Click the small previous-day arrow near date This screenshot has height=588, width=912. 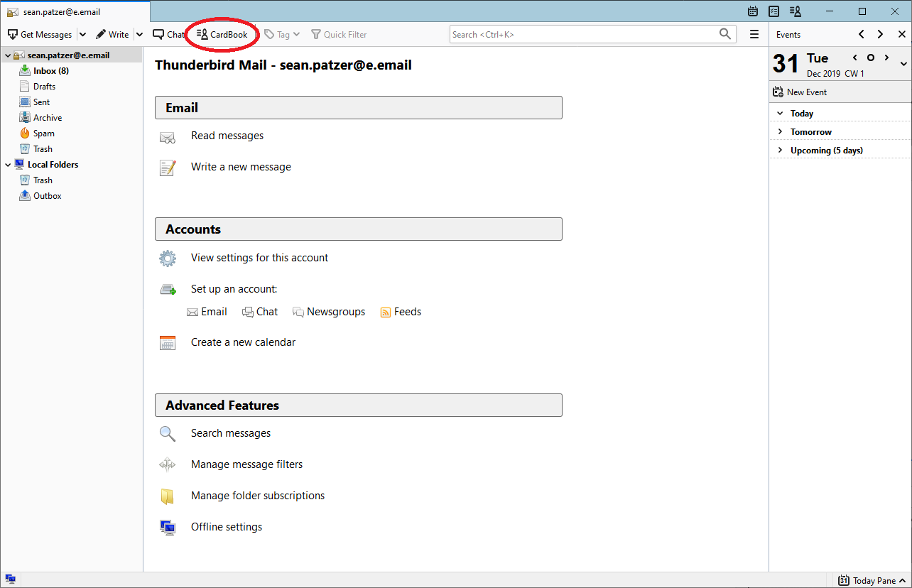(854, 58)
